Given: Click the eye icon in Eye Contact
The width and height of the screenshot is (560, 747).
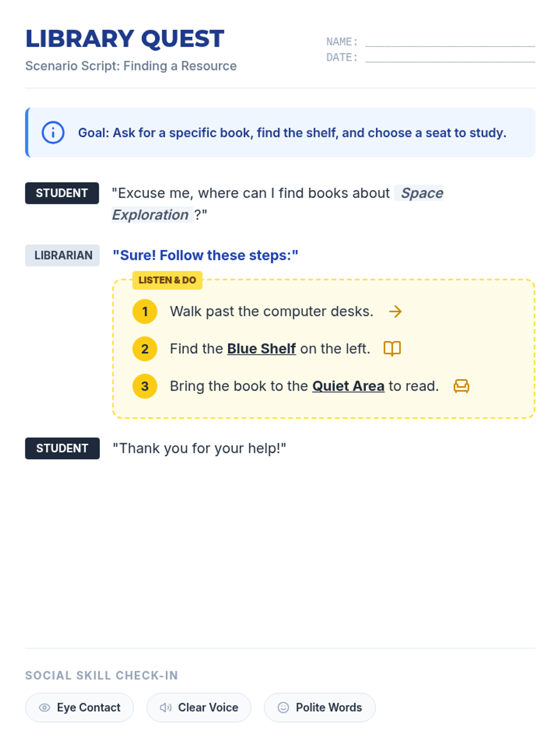Looking at the screenshot, I should coord(44,707).
